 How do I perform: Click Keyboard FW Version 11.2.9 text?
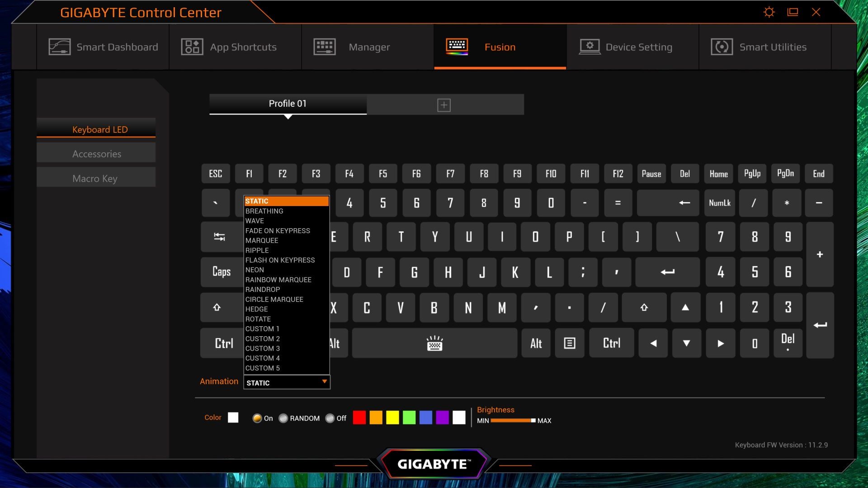click(x=781, y=445)
